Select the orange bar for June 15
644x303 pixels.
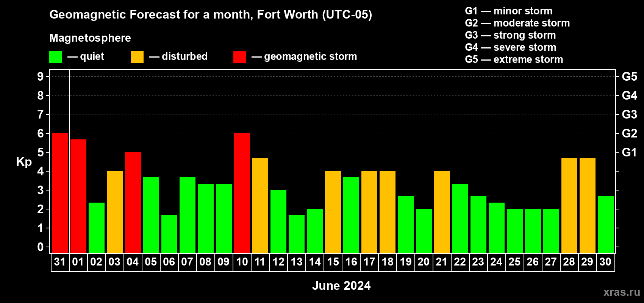pos(333,212)
